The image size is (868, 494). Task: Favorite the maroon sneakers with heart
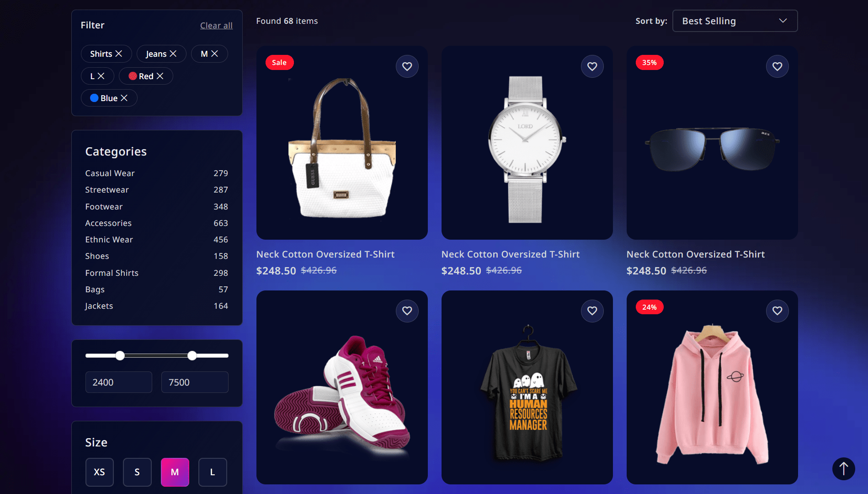click(x=407, y=311)
